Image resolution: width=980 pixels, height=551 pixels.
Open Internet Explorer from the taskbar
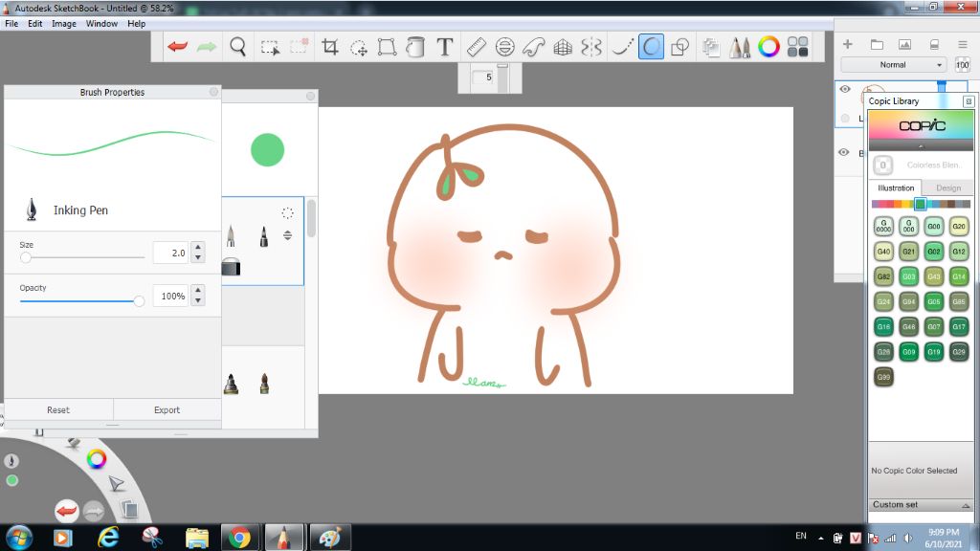108,538
